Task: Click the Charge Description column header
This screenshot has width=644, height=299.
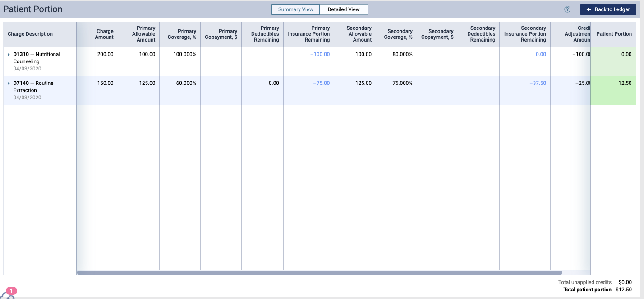Action: [30, 34]
